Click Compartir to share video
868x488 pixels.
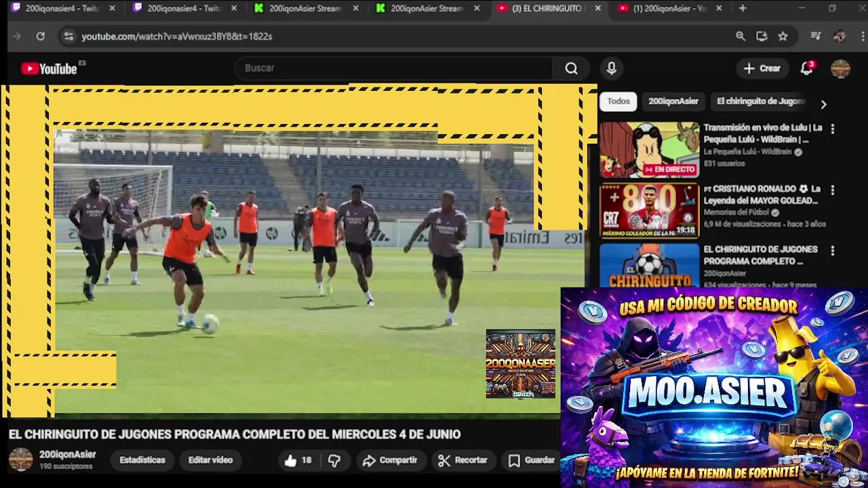[390, 460]
